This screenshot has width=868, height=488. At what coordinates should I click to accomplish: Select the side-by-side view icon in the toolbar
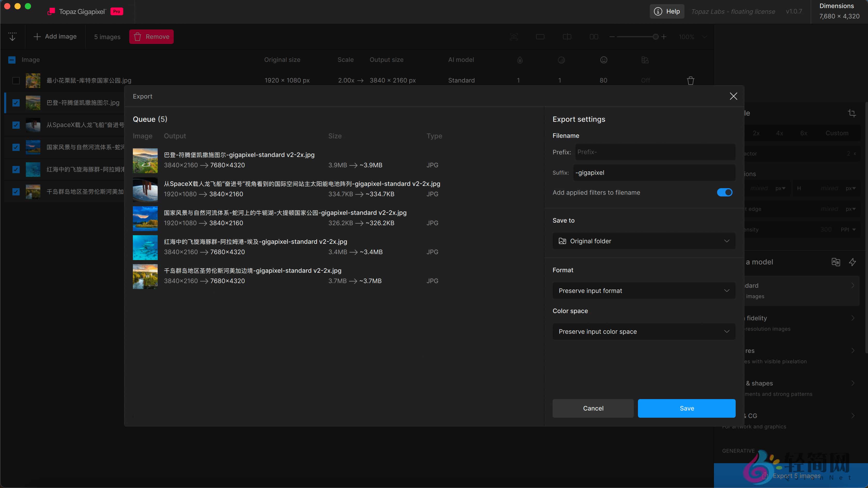(x=594, y=37)
